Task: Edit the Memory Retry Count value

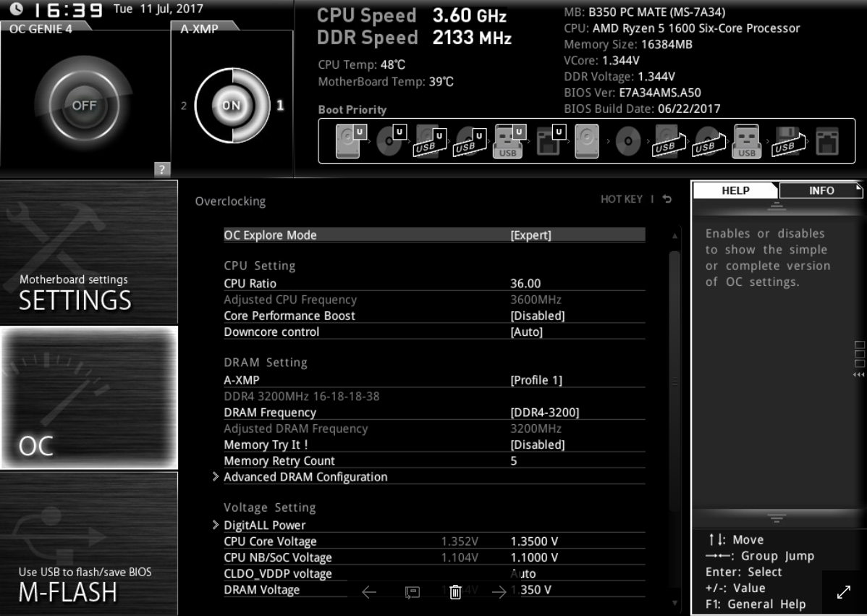Action: (x=434, y=460)
